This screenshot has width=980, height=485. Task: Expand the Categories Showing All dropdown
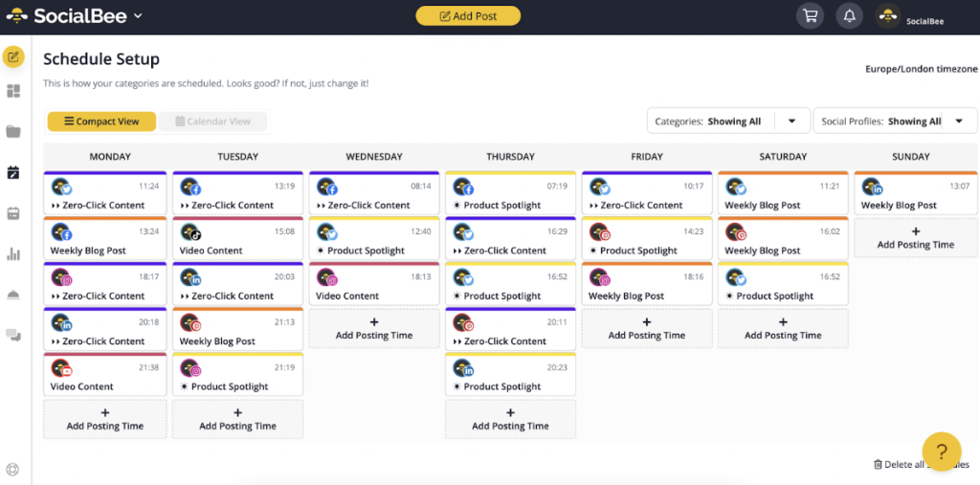(728, 121)
